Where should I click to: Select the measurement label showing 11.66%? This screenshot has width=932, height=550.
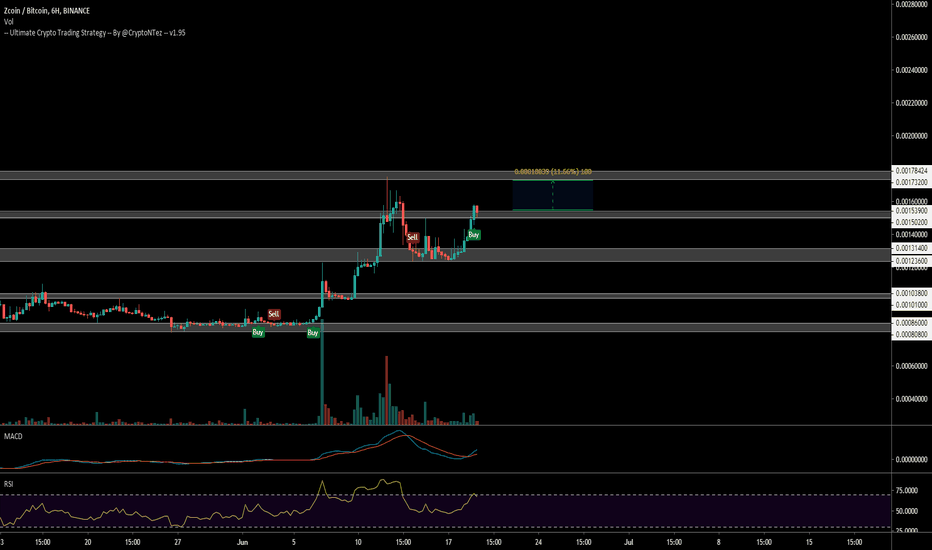pos(553,172)
